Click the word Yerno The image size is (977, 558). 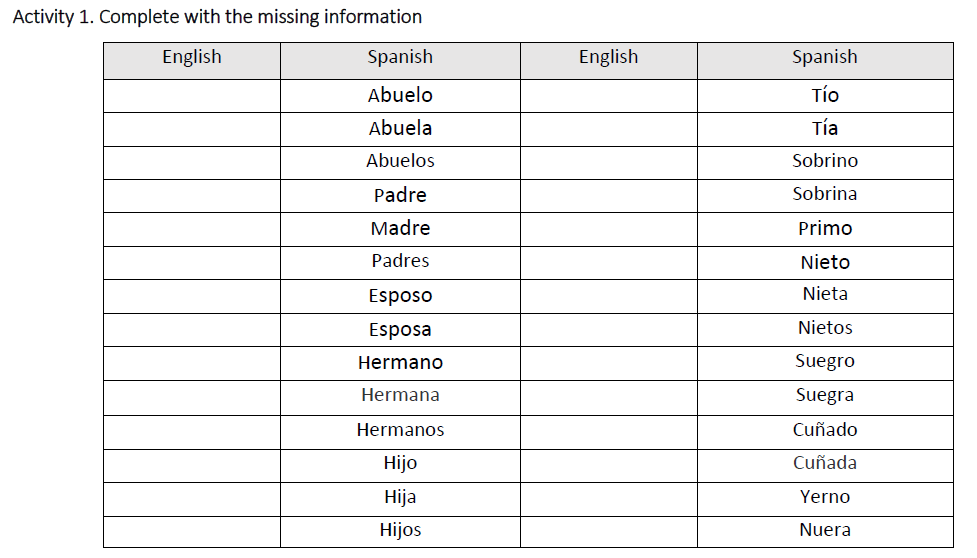825,497
